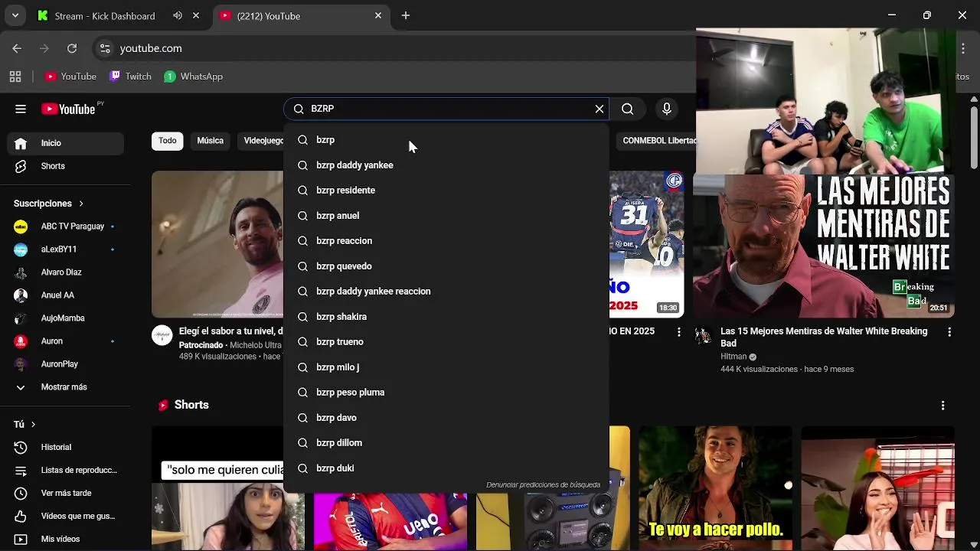Open Anuel AA channel subscription

tap(66, 295)
